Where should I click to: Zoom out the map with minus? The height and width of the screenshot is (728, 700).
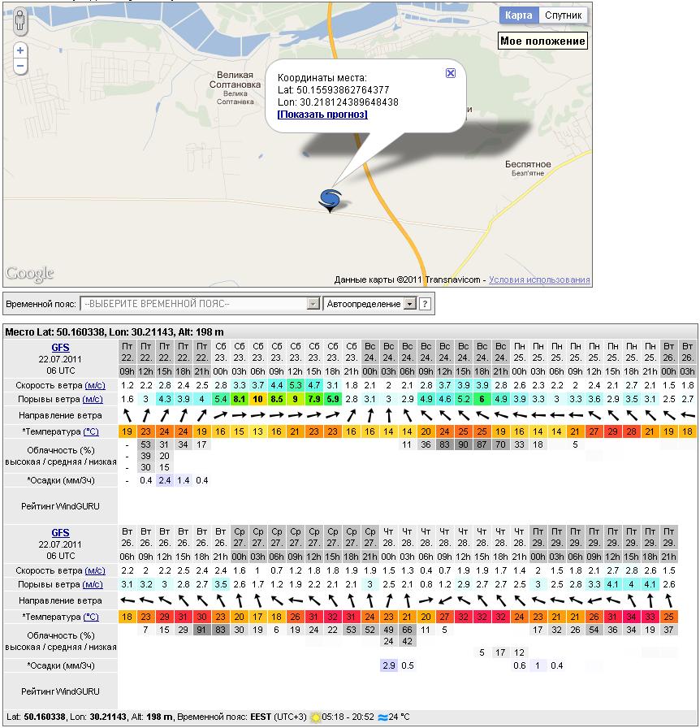click(20, 66)
